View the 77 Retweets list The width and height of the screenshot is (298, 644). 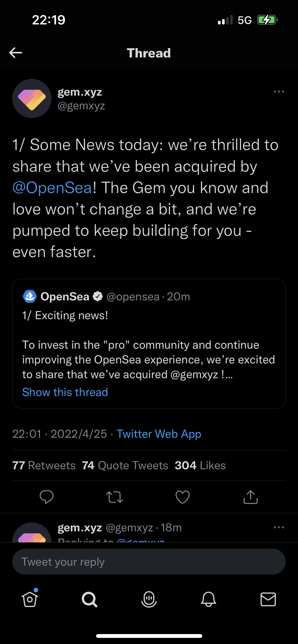[x=44, y=465]
